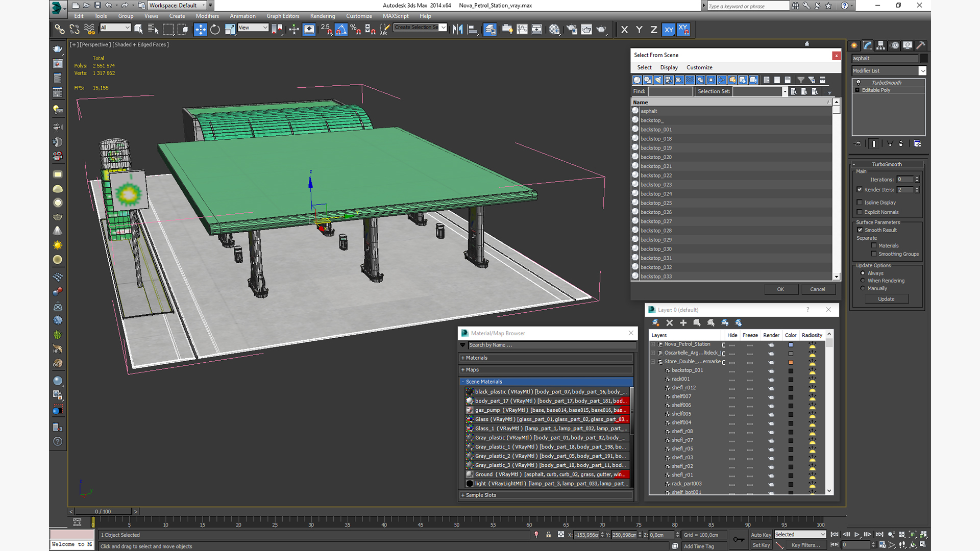Check Separate by Smoothing Groups checkbox
980x551 pixels.
tap(874, 254)
